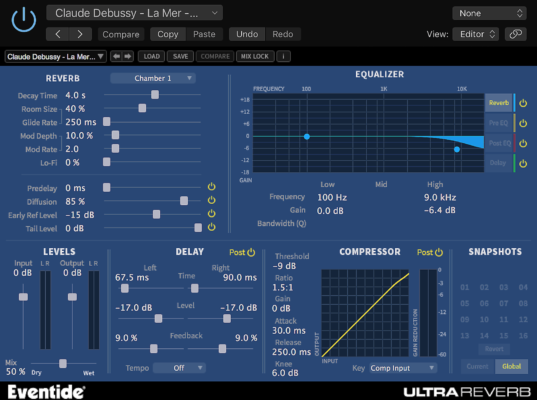Viewport: 537px width, 400px height.
Task: Open the Eventide preset name dropdown
Action: [x=55, y=57]
